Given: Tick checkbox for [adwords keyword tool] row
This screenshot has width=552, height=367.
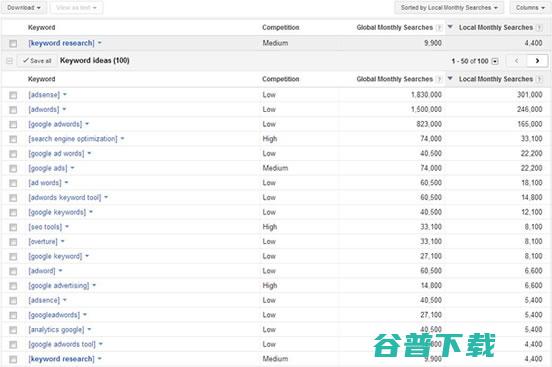Looking at the screenshot, I should tap(13, 198).
